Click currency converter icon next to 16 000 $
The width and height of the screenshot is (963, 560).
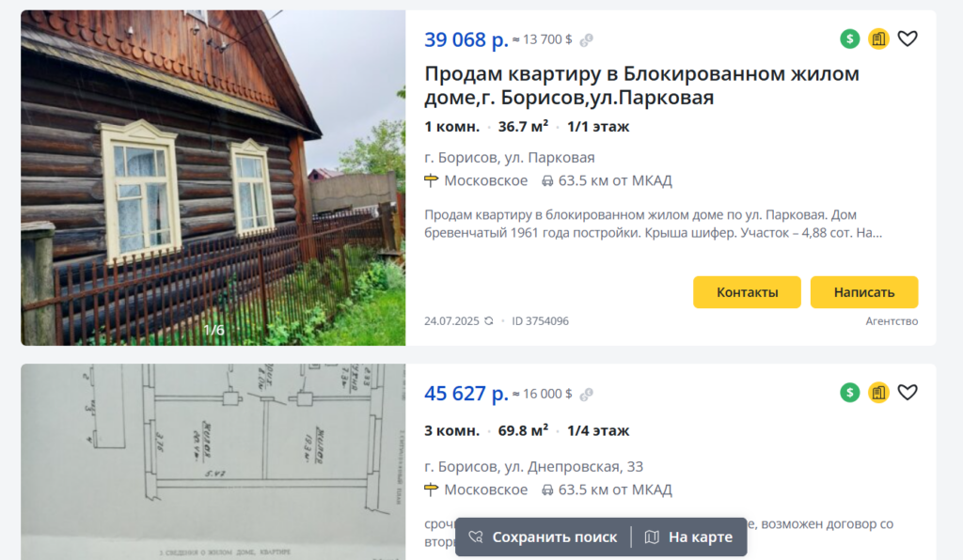(587, 394)
